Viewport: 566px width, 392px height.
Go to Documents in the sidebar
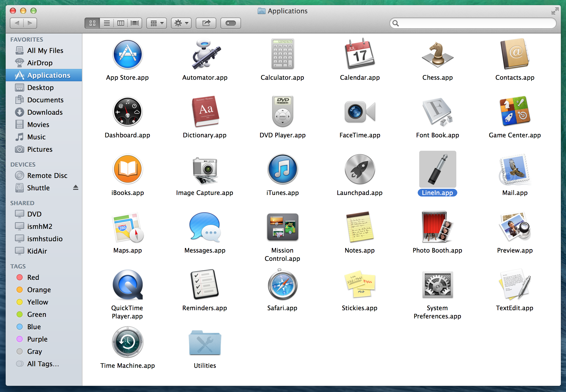tap(44, 100)
